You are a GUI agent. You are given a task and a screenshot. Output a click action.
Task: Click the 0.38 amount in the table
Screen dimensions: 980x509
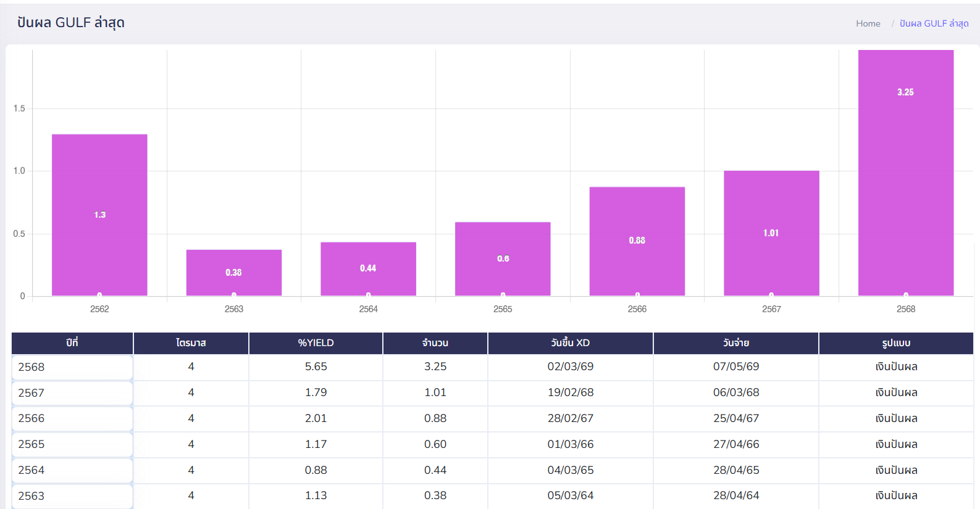coord(435,495)
